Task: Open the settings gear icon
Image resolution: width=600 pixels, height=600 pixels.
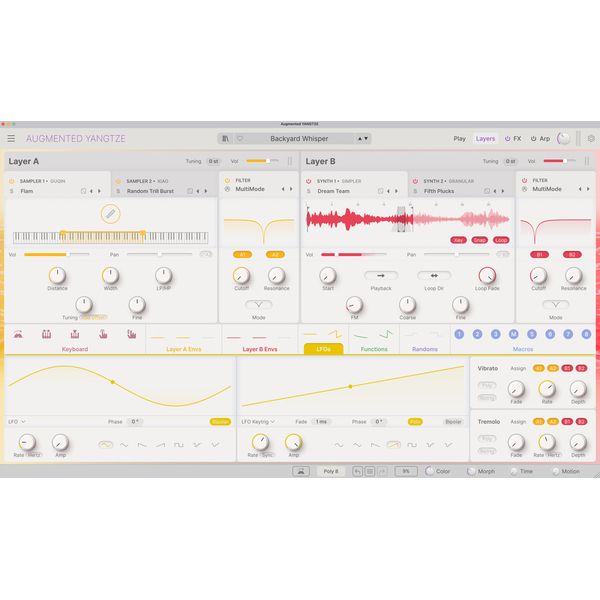Action: [x=591, y=139]
